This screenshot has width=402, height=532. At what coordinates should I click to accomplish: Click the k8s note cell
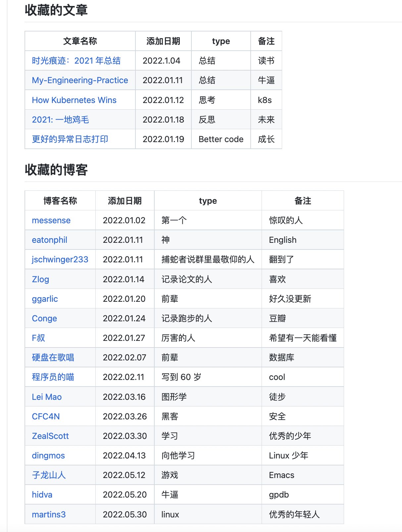(x=266, y=100)
